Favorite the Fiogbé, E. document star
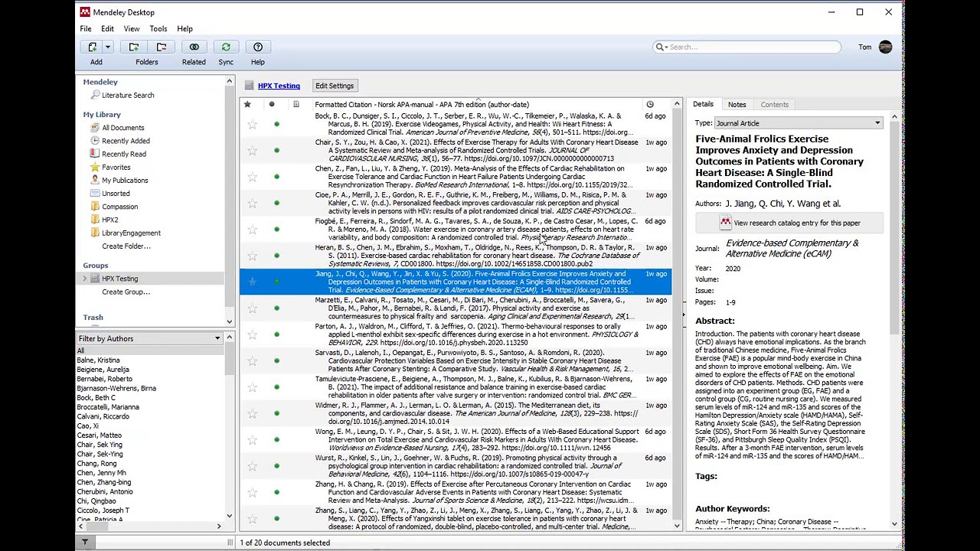The width and height of the screenshot is (980, 551). [252, 230]
